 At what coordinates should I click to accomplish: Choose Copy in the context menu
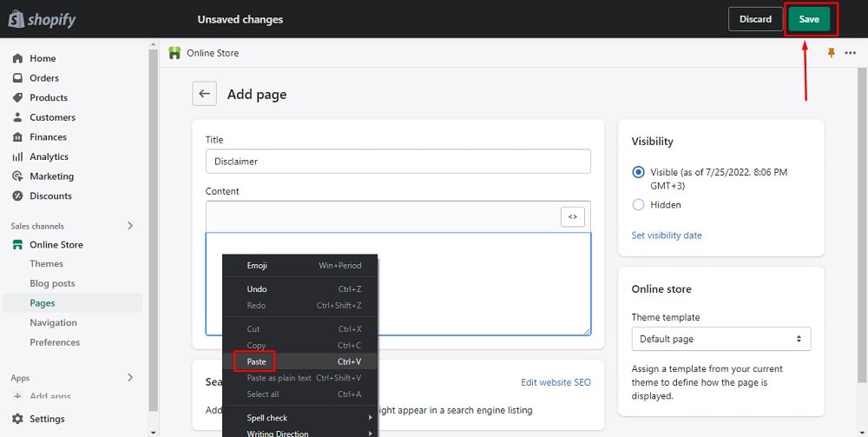click(300, 345)
